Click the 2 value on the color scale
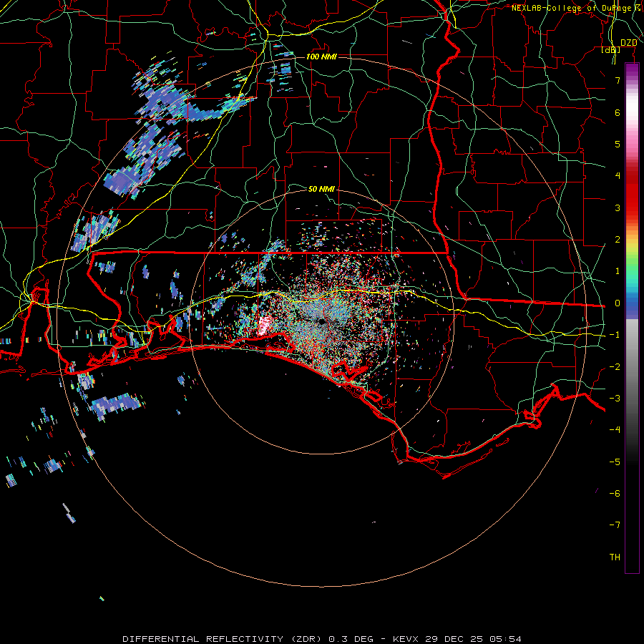The image size is (644, 644). coord(618,240)
